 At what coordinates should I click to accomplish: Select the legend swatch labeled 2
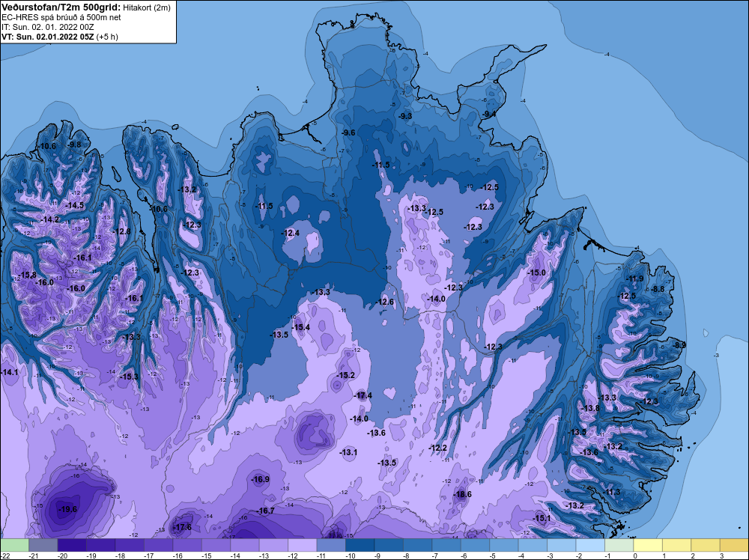[x=706, y=545]
